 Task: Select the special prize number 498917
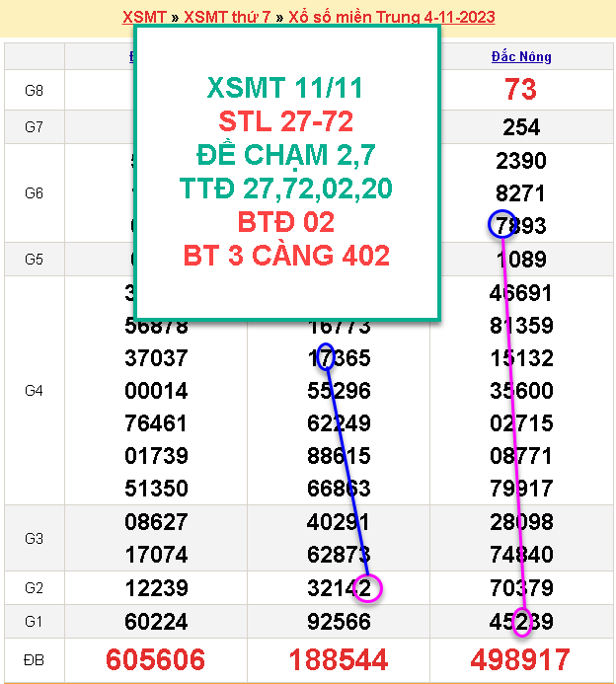(x=520, y=659)
